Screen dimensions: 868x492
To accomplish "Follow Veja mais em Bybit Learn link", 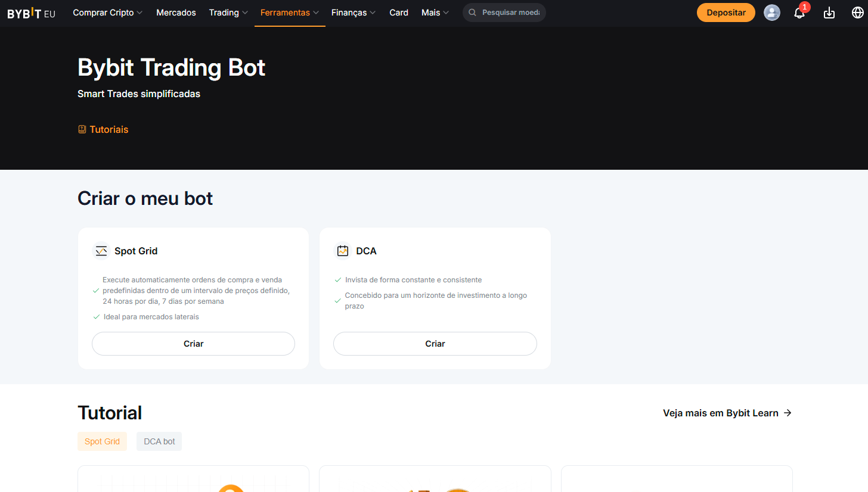I will point(727,413).
